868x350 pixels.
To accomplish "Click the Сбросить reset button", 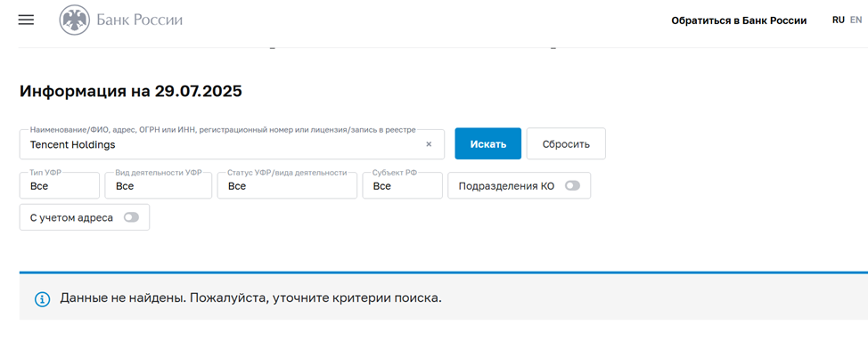I will [566, 143].
